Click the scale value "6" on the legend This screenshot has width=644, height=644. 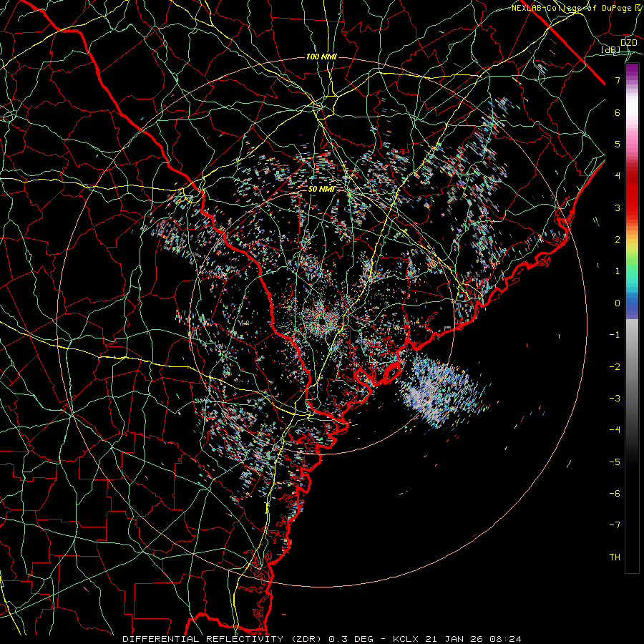point(618,112)
